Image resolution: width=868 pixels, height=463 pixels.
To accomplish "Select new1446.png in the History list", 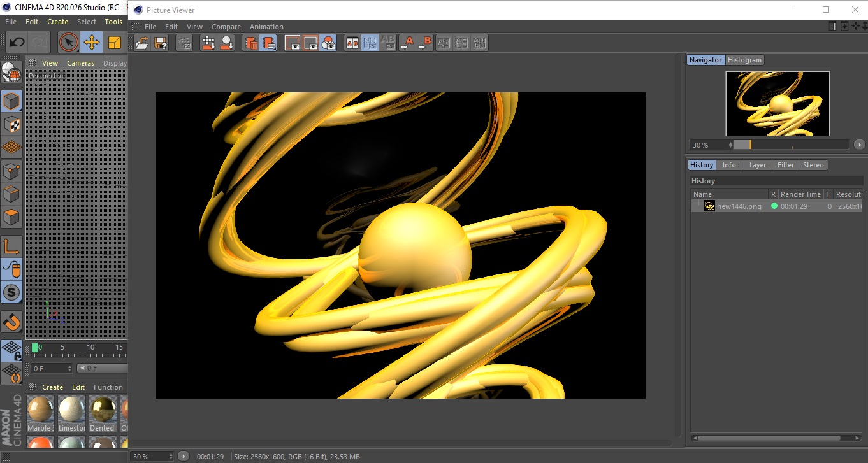I will tap(739, 206).
